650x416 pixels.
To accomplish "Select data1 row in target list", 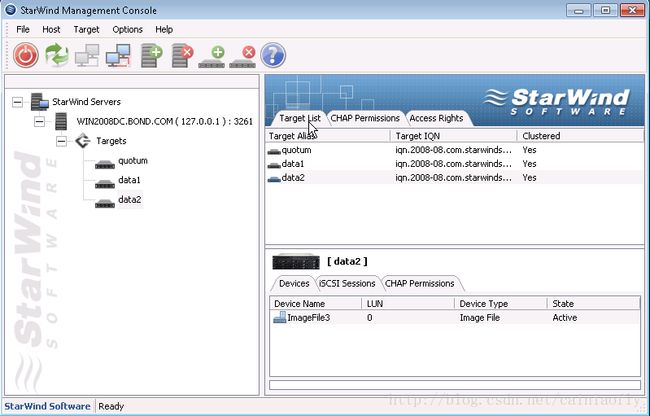I will point(454,164).
